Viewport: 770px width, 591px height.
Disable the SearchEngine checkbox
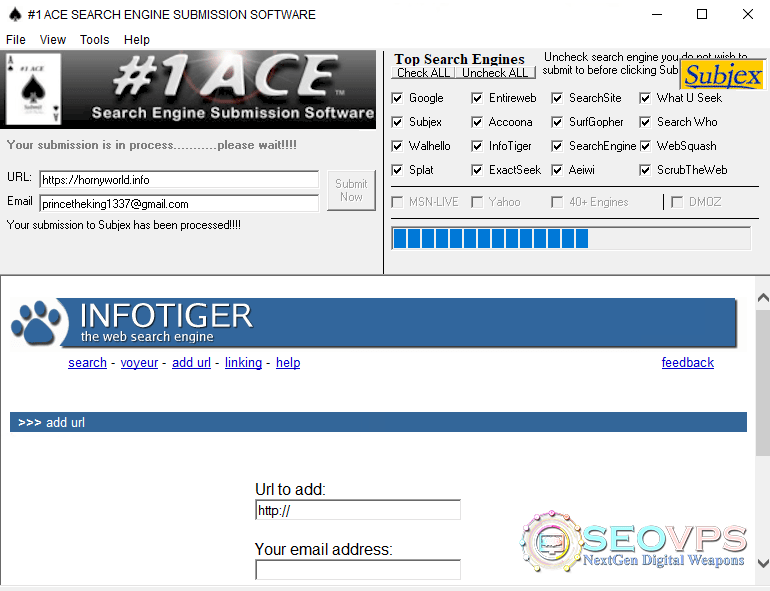557,146
